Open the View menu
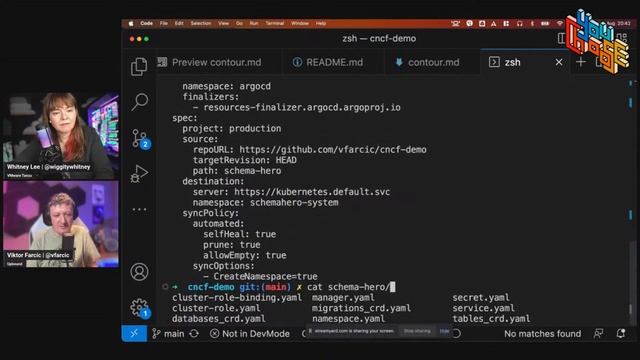The width and height of the screenshot is (640, 360). (x=223, y=24)
